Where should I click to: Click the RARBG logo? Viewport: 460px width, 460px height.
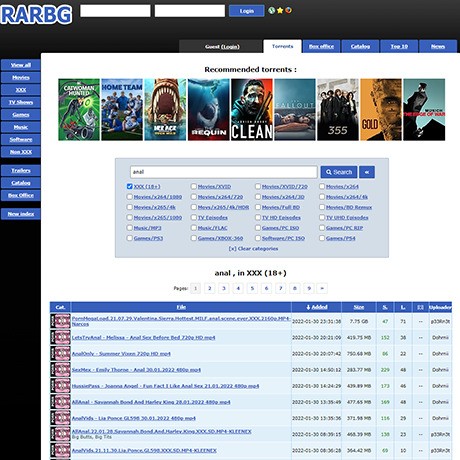click(x=36, y=15)
